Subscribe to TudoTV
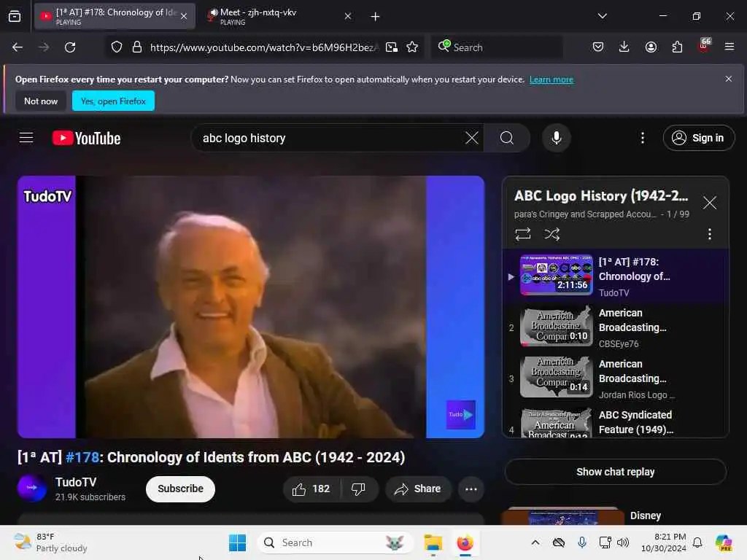Viewport: 747px width, 560px height. coord(181,489)
